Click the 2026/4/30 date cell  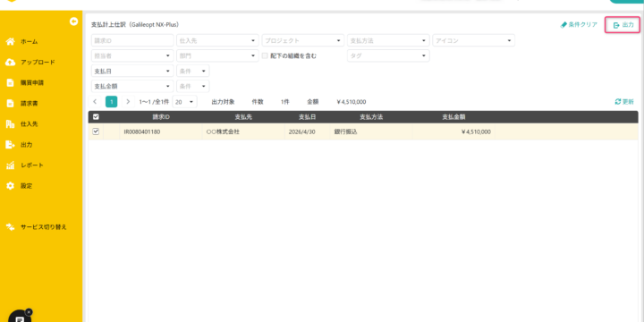coord(307,131)
